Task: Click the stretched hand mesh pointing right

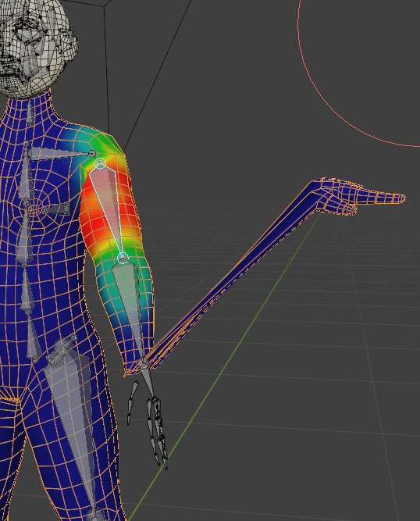Action: pos(358,197)
